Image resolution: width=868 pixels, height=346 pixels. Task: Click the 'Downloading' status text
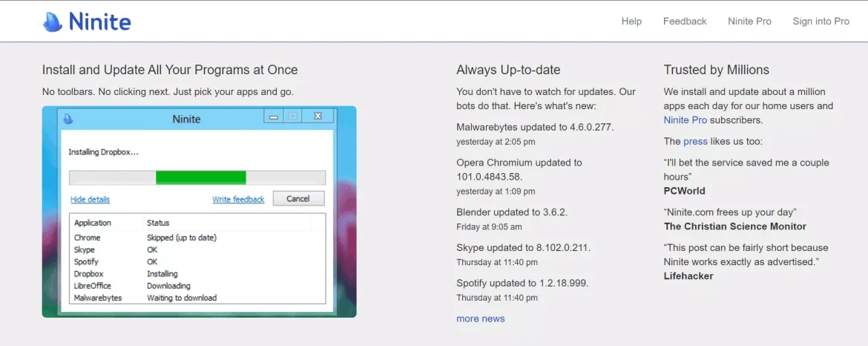click(168, 286)
